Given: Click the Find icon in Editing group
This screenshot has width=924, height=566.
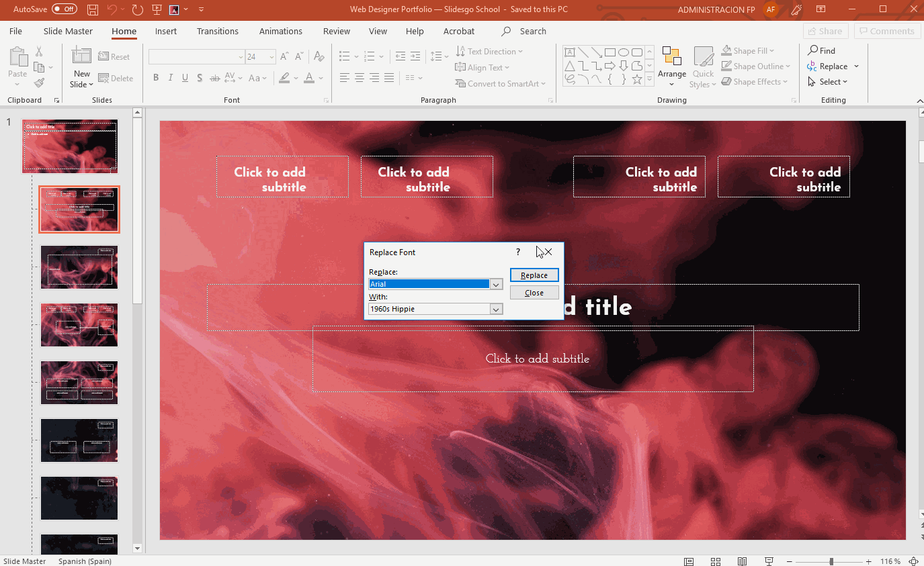Looking at the screenshot, I should [821, 50].
